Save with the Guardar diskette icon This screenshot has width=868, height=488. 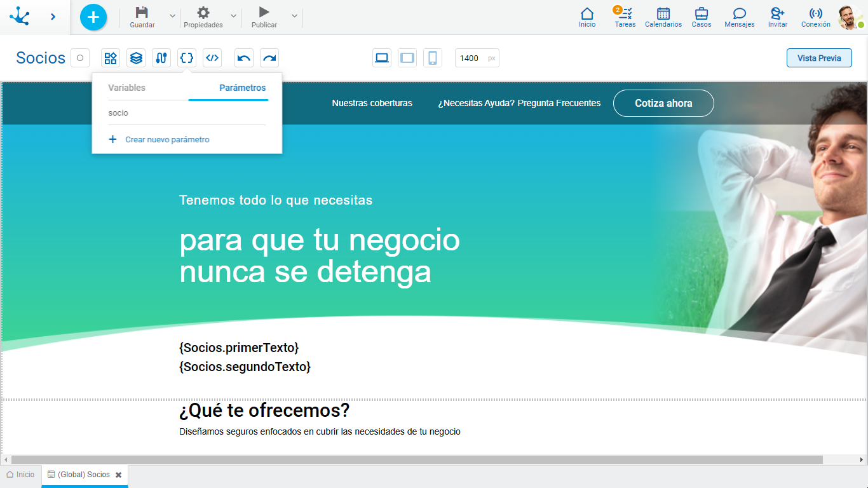click(142, 13)
